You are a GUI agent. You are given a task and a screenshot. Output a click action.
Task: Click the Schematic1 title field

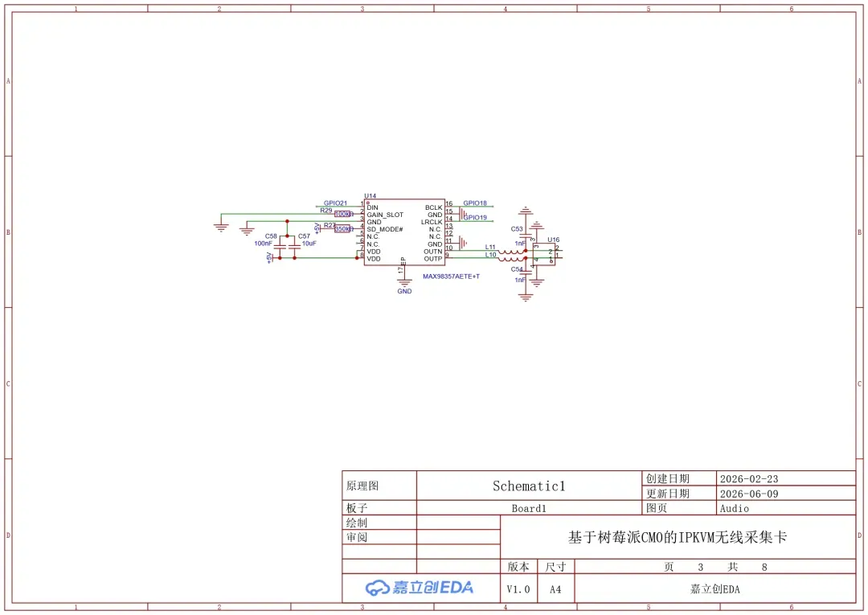coord(529,486)
